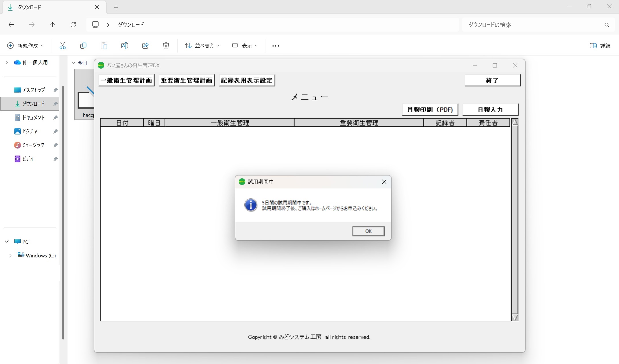Open 日報入力 daily report entry
Image resolution: width=619 pixels, height=364 pixels.
click(x=490, y=109)
